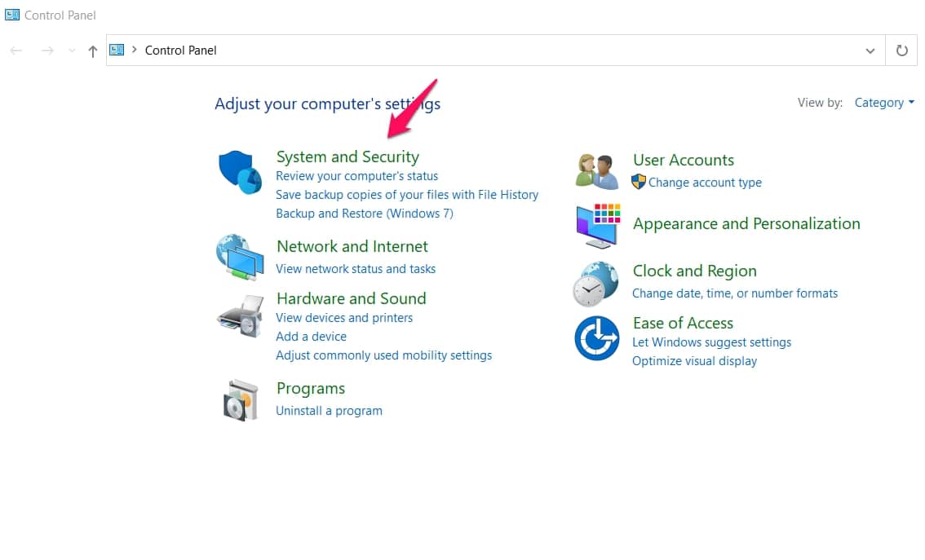
Task: Open Hardware and Sound category
Action: (351, 298)
